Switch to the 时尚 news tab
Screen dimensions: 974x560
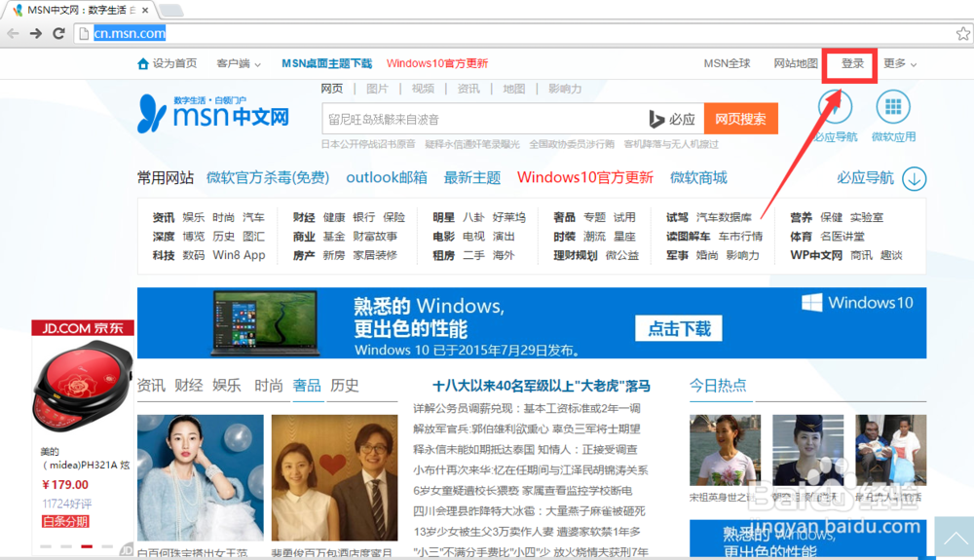point(269,386)
